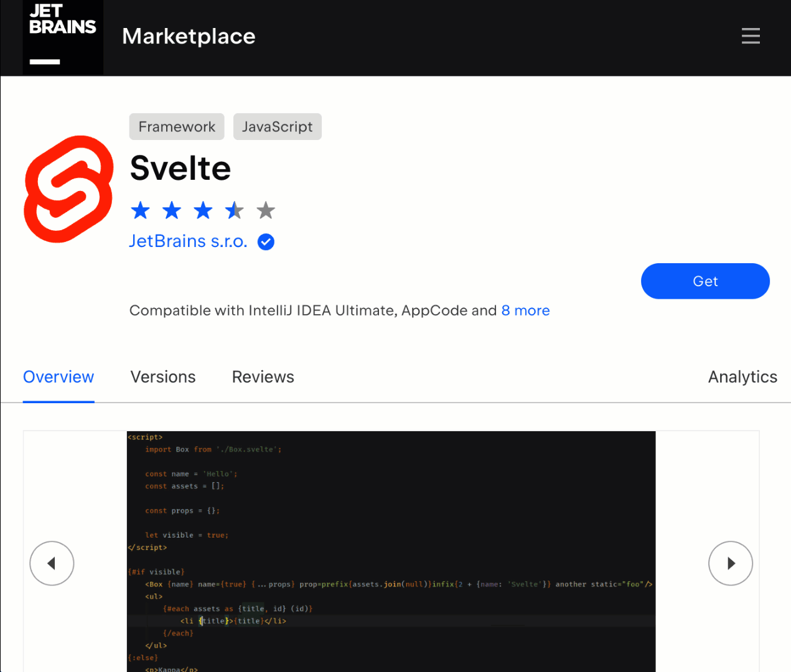Click the gray fifth star
Viewport: 791px width, 672px height.
click(266, 210)
